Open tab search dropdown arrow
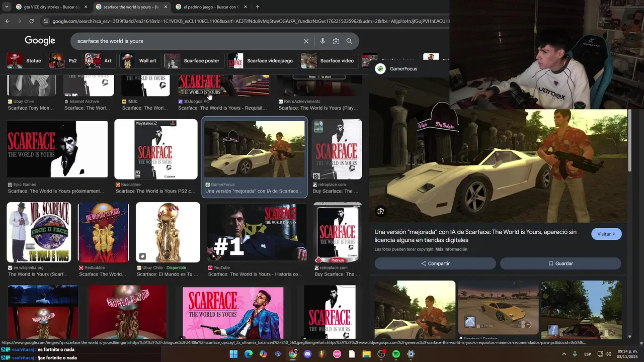This screenshot has width=644, height=362. tap(7, 7)
